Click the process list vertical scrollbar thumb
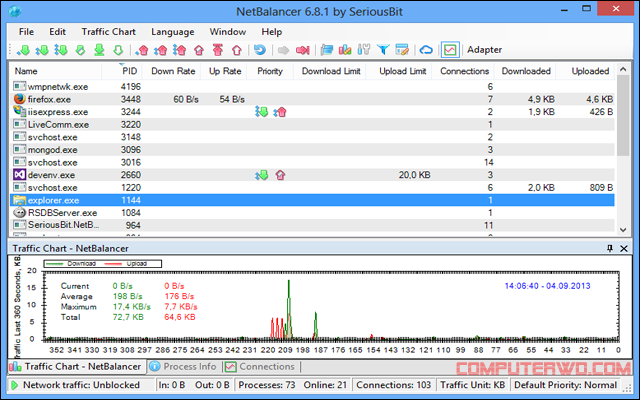The image size is (640, 400). [x=623, y=116]
